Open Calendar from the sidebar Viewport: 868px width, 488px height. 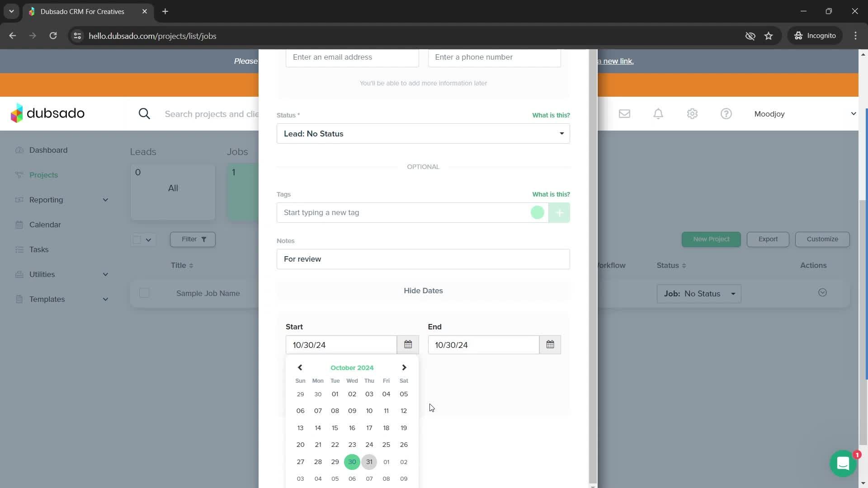pos(45,225)
